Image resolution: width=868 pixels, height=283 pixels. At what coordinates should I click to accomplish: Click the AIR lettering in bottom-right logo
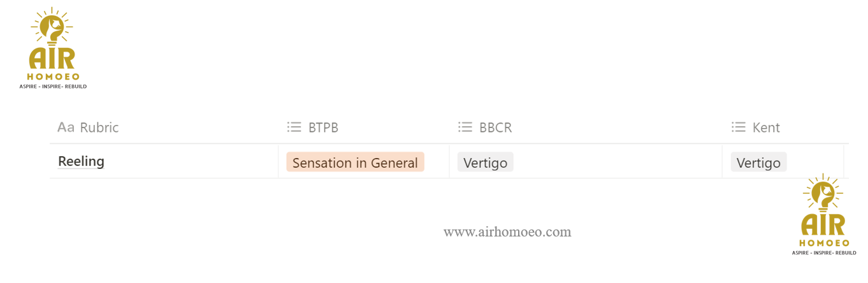point(823,224)
